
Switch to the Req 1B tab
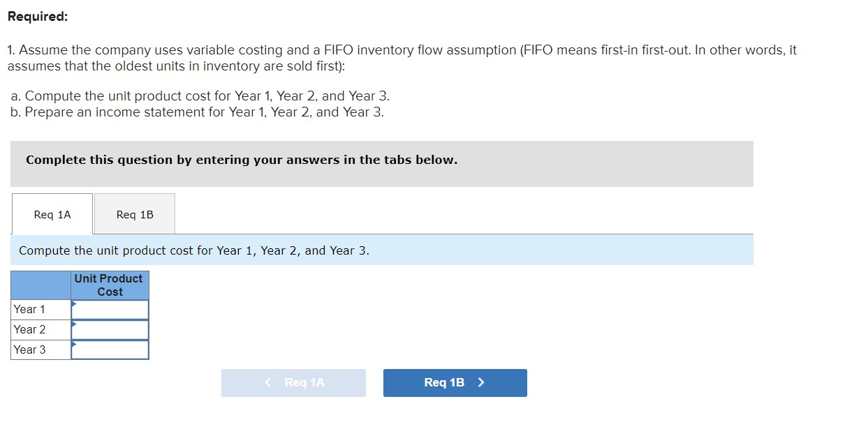pyautogui.click(x=135, y=214)
